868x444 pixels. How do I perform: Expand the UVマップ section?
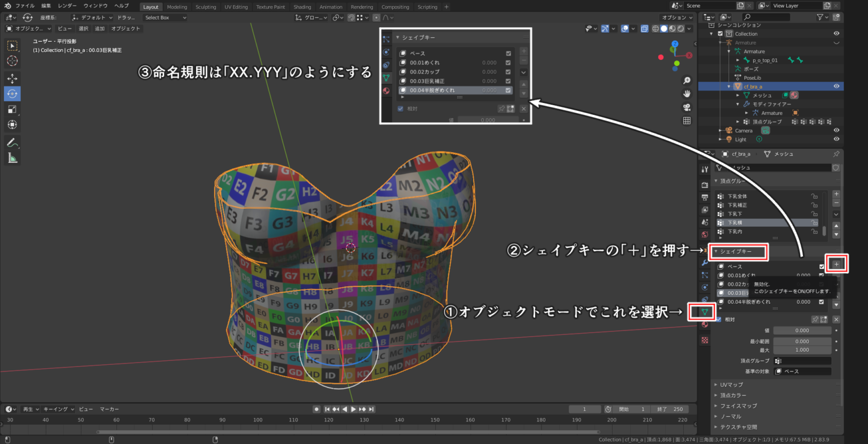(x=732, y=385)
